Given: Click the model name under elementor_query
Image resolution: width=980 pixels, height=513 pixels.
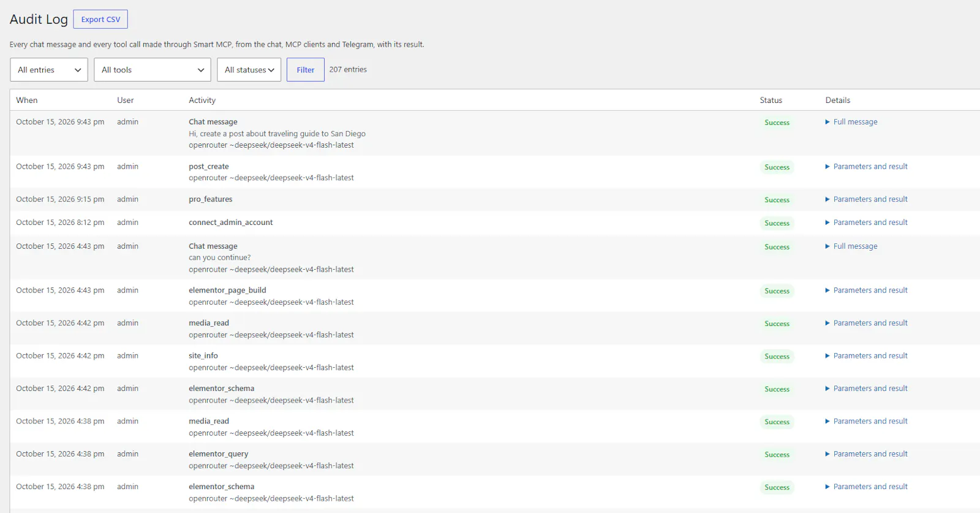Looking at the screenshot, I should click(x=271, y=466).
